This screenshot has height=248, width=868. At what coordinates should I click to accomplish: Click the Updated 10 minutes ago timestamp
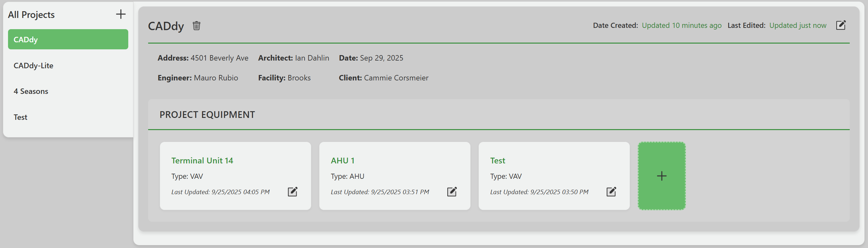pyautogui.click(x=682, y=25)
